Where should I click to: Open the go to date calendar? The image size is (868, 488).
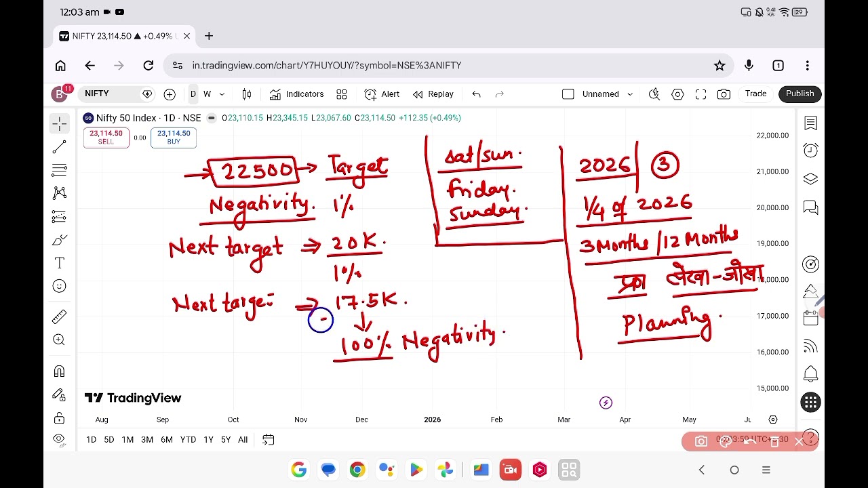(x=268, y=440)
